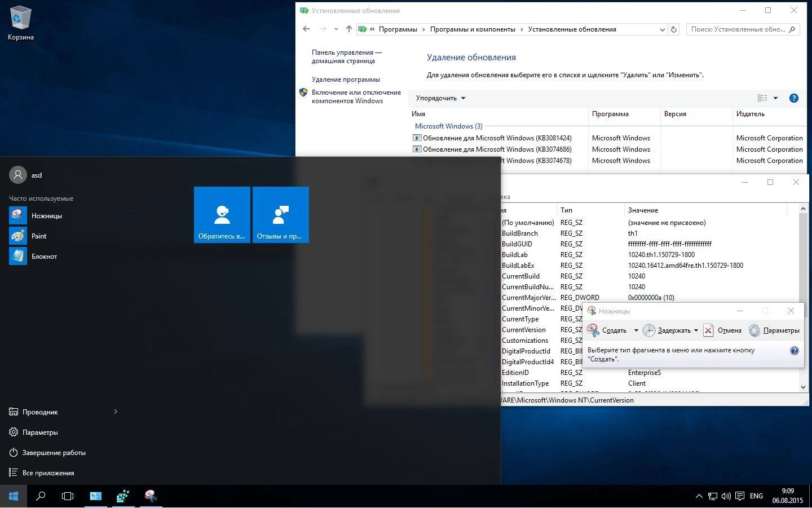Open Task View from the taskbar
The height and width of the screenshot is (508, 812).
[68, 496]
